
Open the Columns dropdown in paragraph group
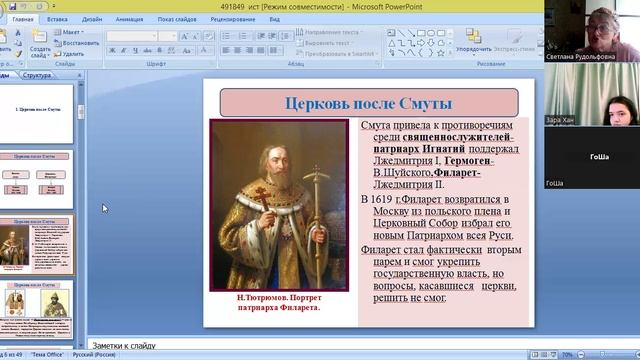click(x=276, y=50)
